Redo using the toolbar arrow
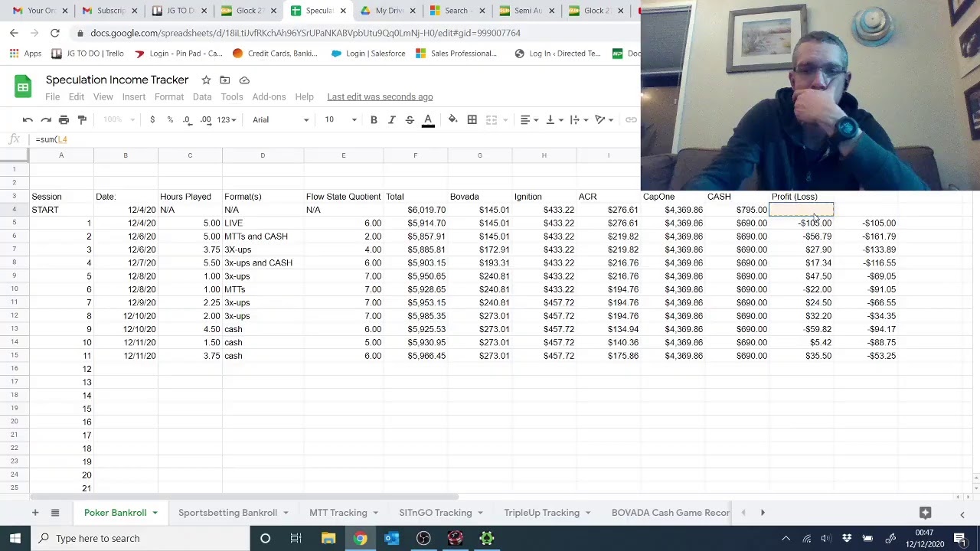980x551 pixels. pos(46,119)
